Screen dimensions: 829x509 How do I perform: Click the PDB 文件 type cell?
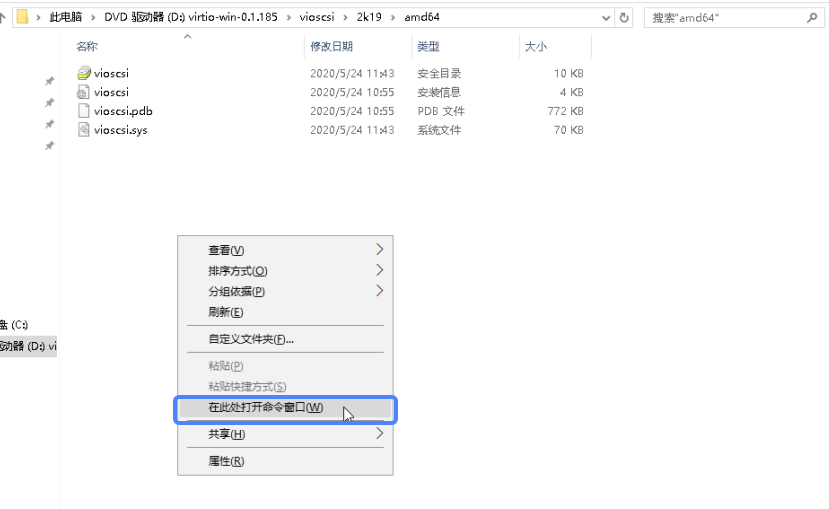441,111
